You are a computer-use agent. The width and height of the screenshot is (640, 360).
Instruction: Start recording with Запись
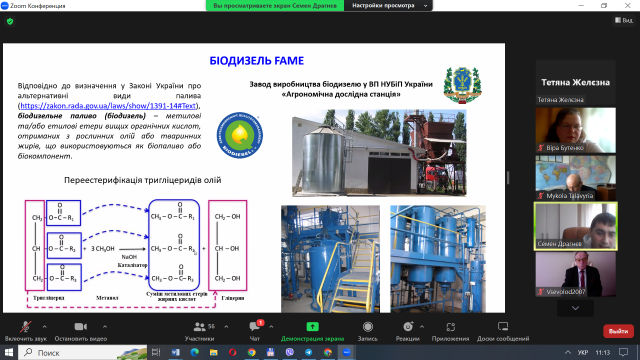coord(368,331)
